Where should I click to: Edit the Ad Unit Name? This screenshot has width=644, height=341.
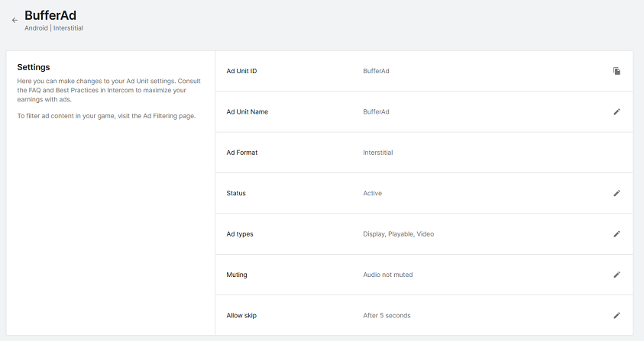(616, 111)
